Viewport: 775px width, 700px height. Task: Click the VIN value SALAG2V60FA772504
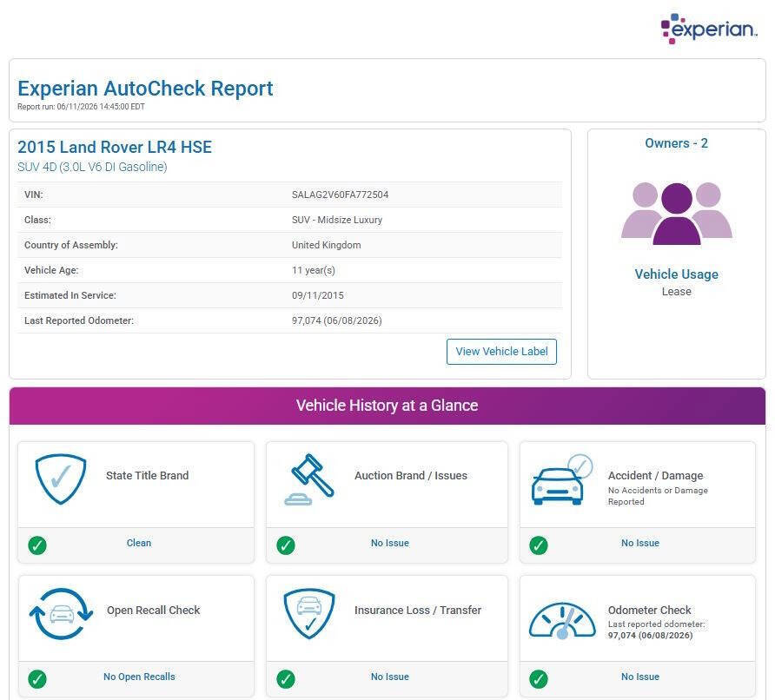pyautogui.click(x=340, y=195)
